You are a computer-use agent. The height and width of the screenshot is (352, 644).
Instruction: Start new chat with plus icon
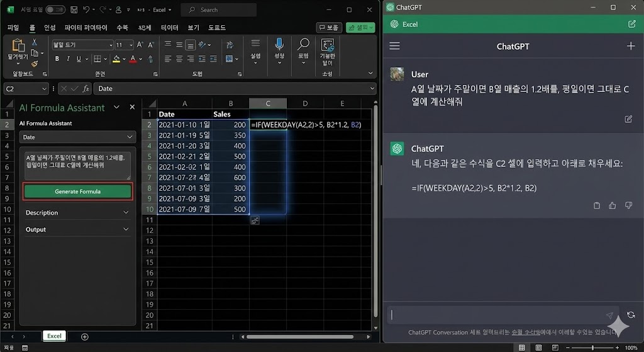tap(631, 45)
